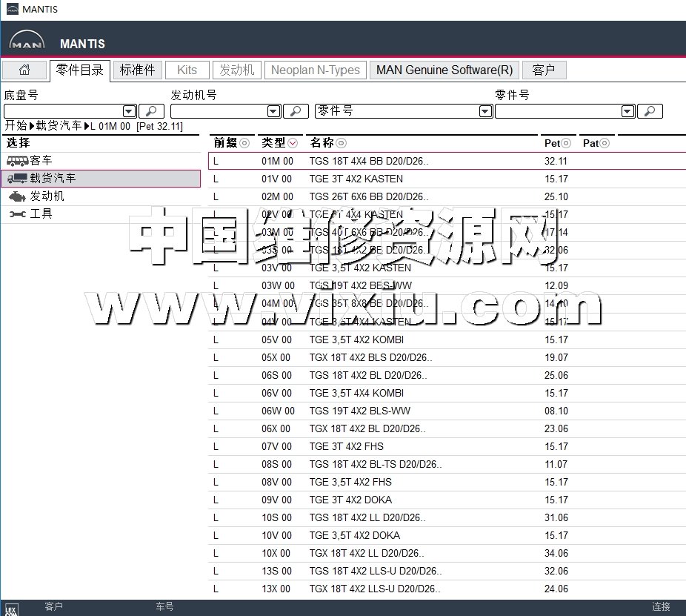Click 开始 in the breadcrumb path
The width and height of the screenshot is (686, 616).
pos(16,126)
